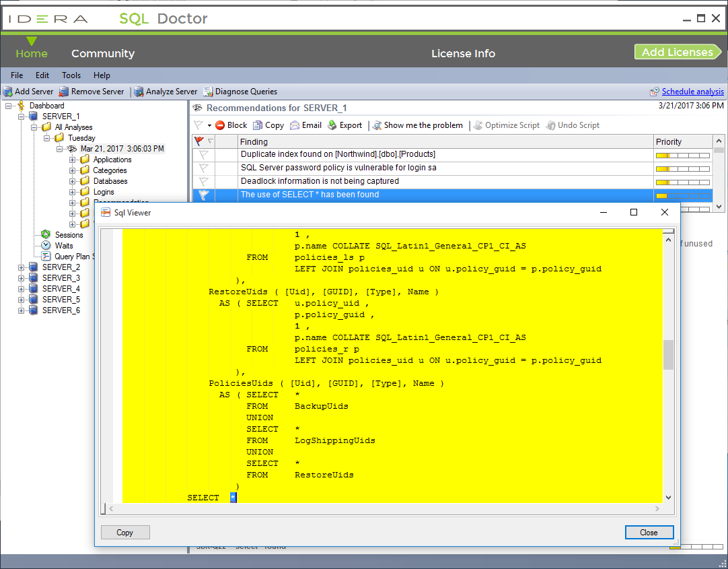Click the Email recommendation icon
This screenshot has height=569, width=728.
(x=295, y=125)
